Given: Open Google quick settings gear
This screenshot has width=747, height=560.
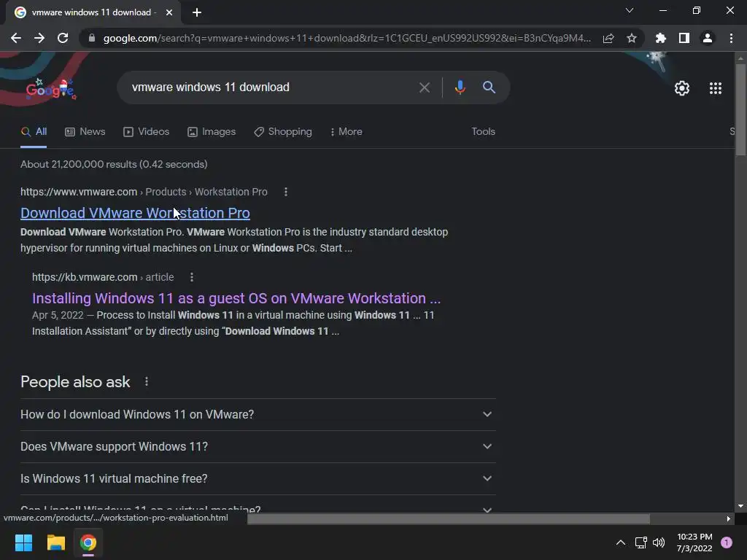Looking at the screenshot, I should click(x=682, y=88).
